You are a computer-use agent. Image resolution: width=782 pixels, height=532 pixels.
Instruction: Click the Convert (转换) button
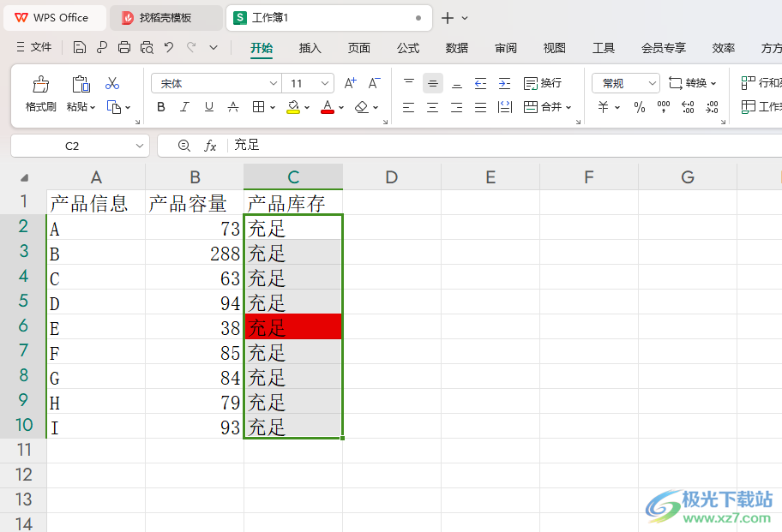click(x=692, y=83)
